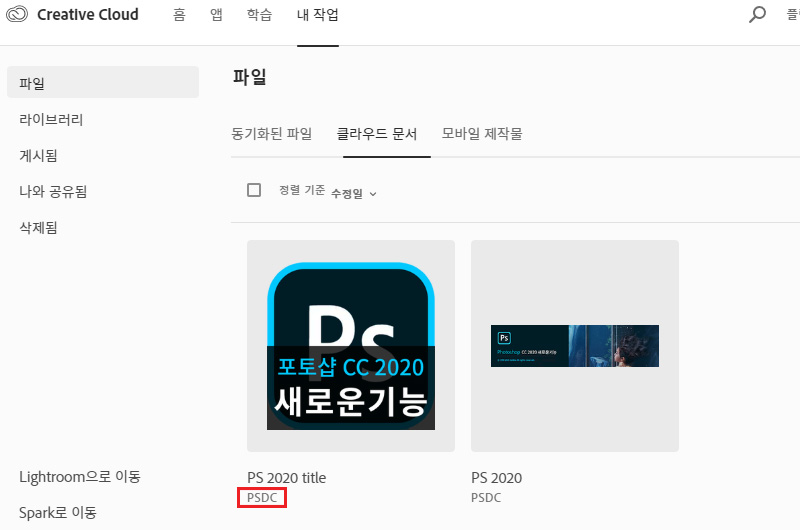Select 파일 in the sidebar
Image resolution: width=800 pixels, height=530 pixels.
pyautogui.click(x=103, y=82)
